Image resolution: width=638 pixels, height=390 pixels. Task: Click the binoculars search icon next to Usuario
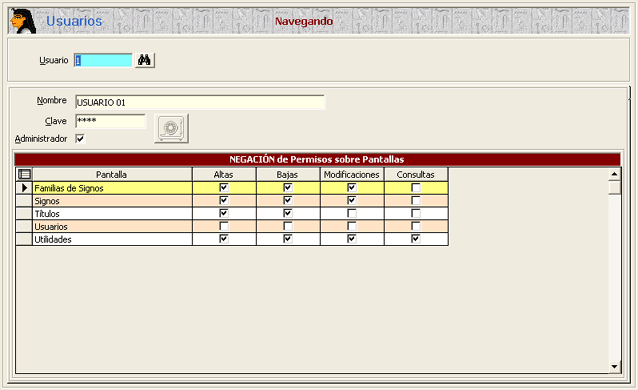coord(144,60)
